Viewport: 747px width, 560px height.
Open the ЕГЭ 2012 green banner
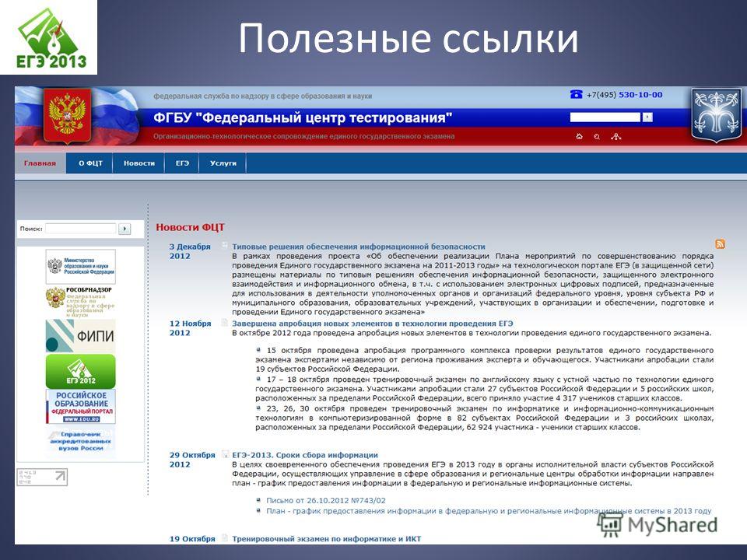click(x=80, y=372)
